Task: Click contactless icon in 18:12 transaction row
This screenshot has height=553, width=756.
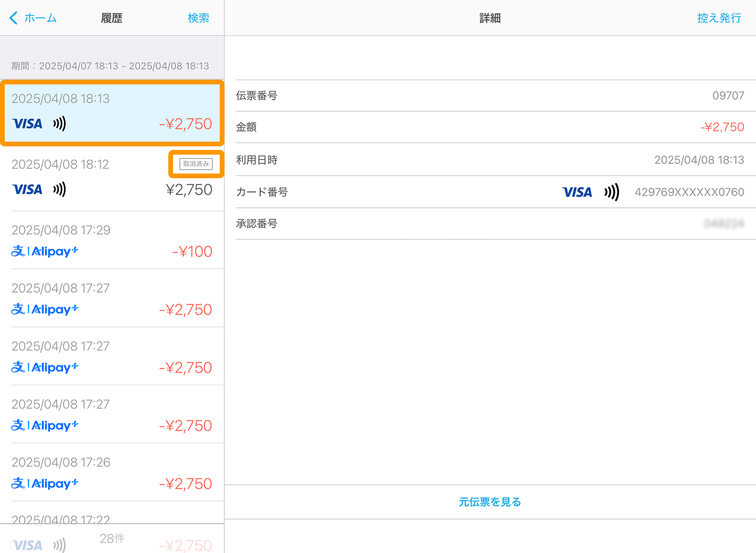Action: 59,189
